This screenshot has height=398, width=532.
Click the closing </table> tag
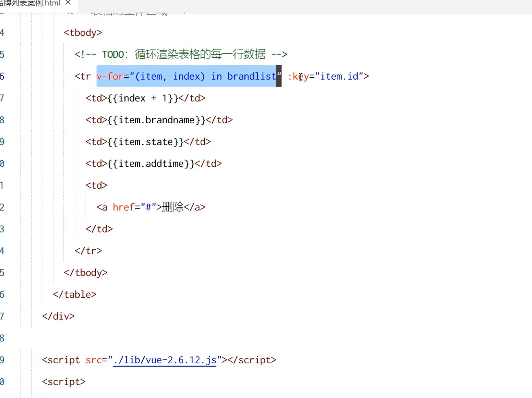(x=75, y=294)
